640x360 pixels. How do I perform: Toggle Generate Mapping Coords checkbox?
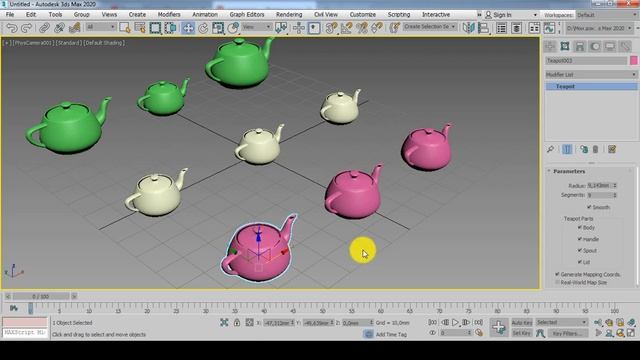point(557,274)
